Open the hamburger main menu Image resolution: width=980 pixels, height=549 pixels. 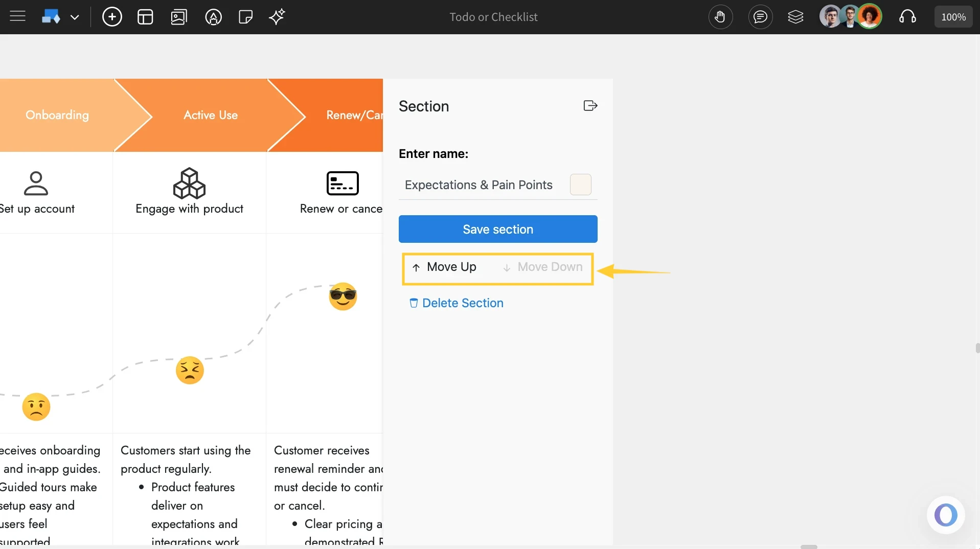coord(17,16)
